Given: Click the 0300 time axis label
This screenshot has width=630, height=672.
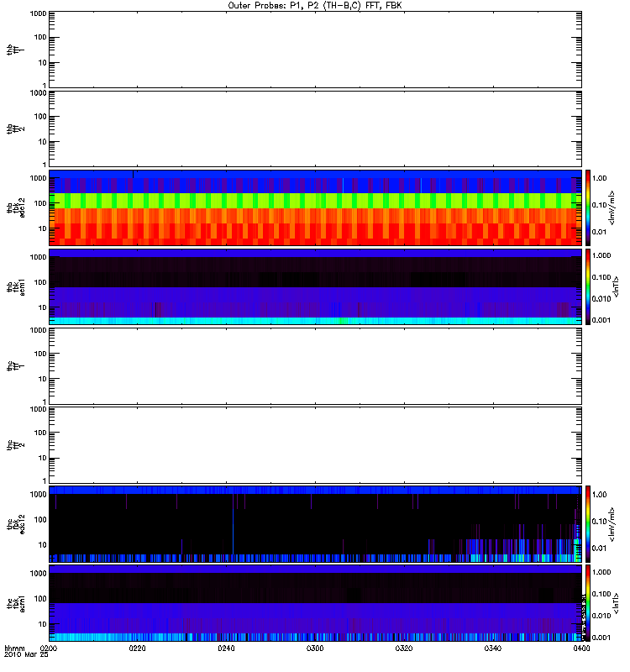Looking at the screenshot, I should tap(315, 648).
